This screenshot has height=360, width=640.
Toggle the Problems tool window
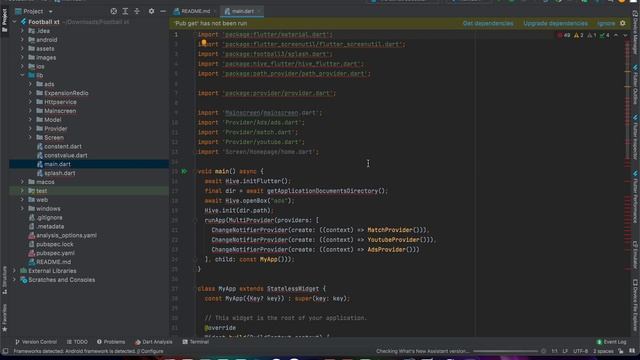111,342
